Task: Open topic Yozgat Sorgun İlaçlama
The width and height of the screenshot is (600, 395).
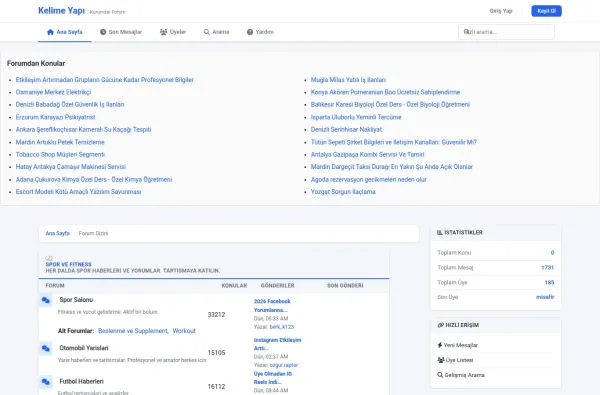Action: click(x=343, y=191)
